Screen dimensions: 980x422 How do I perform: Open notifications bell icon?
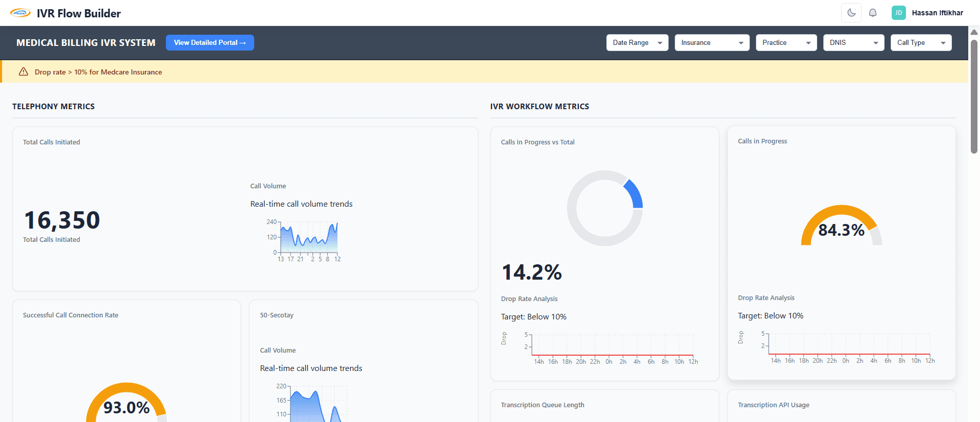pos(873,13)
